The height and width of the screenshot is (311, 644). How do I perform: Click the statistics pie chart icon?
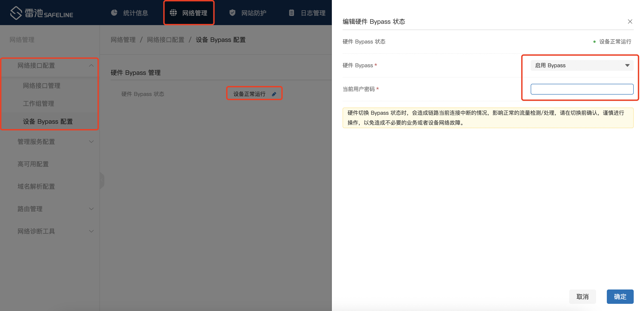pos(114,13)
